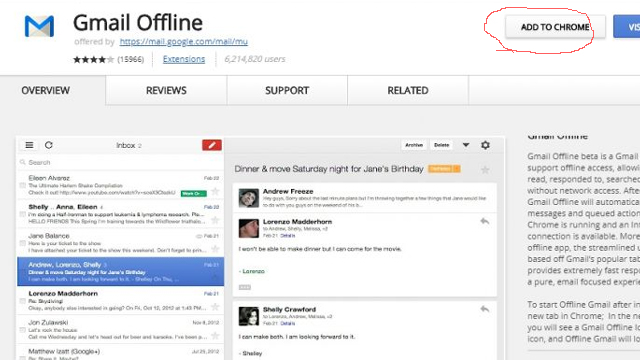Viewport: 640px width, 360px height.
Task: Switch to the Reviews tab
Action: coord(166,90)
